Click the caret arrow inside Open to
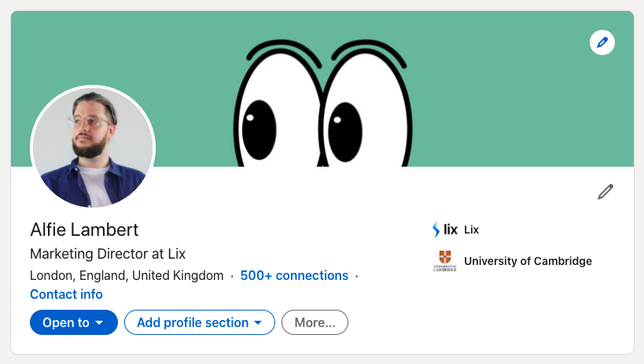644x364 pixels. pos(99,322)
